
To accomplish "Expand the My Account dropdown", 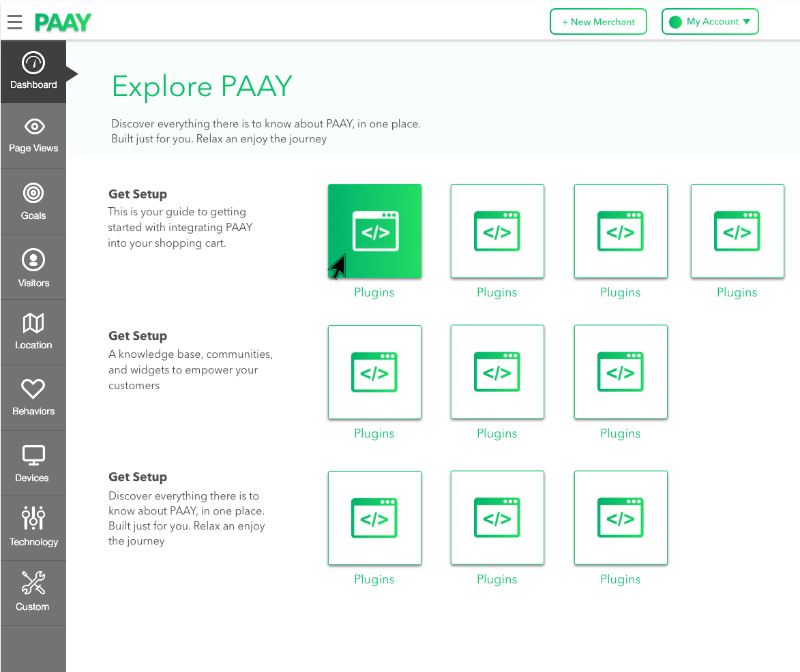I will [710, 22].
